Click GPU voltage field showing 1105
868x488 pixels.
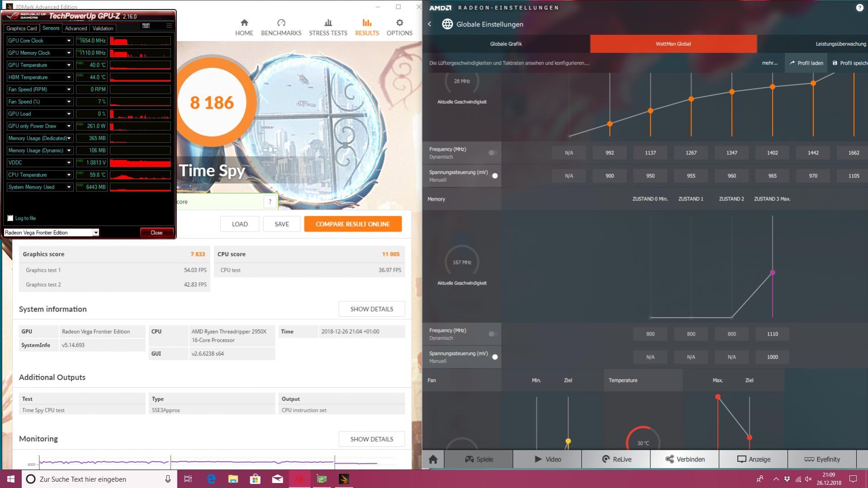click(854, 176)
